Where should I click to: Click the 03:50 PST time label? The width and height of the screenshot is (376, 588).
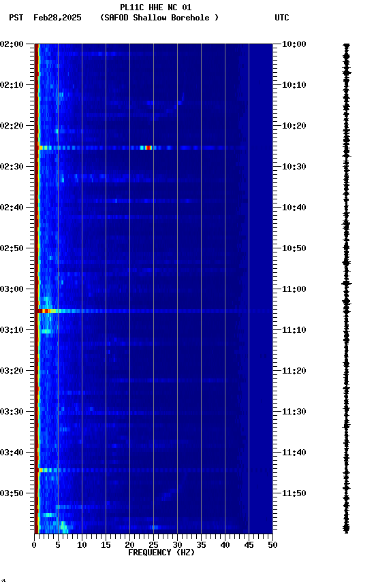coord(12,493)
